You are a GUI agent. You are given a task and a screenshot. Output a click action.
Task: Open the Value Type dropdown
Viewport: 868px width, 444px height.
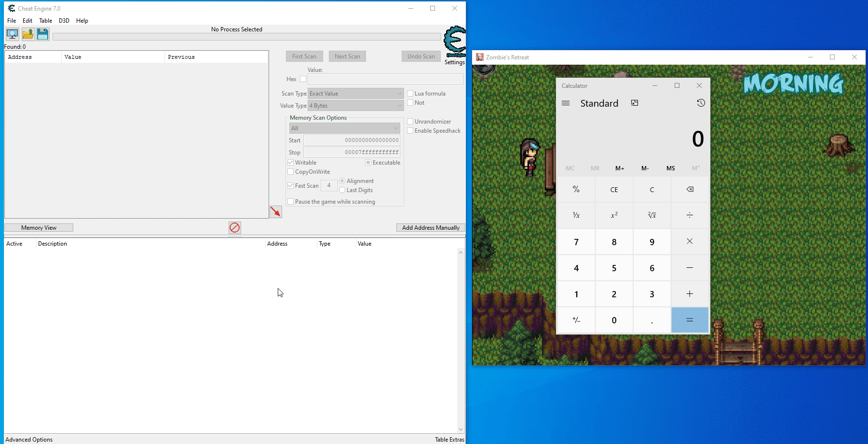click(x=356, y=106)
